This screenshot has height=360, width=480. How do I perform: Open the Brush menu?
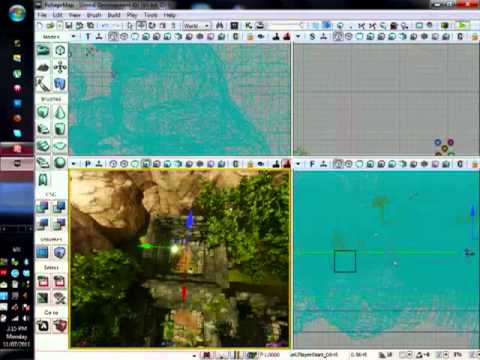click(x=94, y=15)
